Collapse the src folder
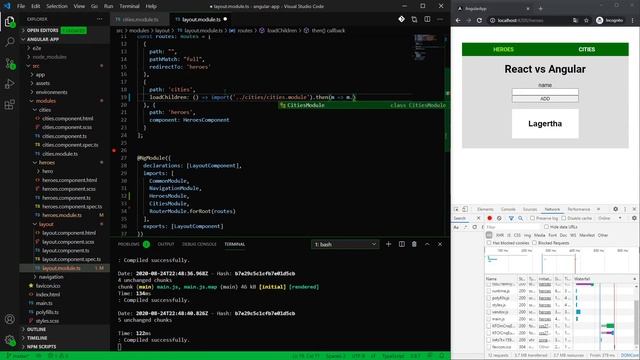The height and width of the screenshot is (360, 640). click(36, 66)
